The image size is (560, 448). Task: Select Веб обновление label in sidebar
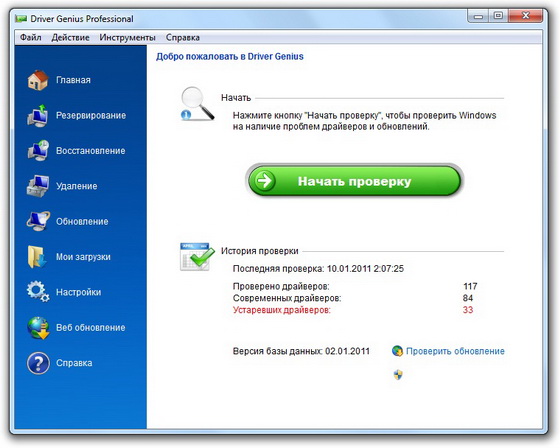91,328
